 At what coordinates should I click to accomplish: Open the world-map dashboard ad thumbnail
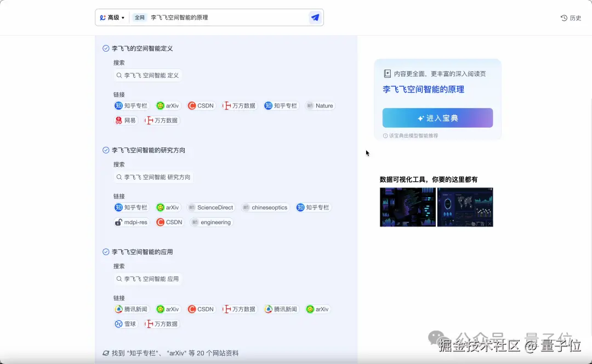point(465,207)
